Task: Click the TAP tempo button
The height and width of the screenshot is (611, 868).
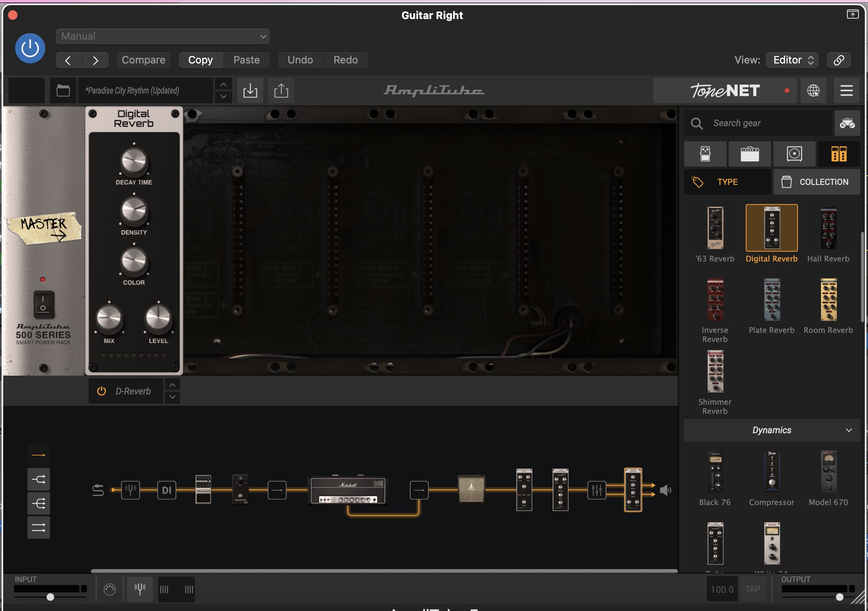Action: tap(752, 589)
